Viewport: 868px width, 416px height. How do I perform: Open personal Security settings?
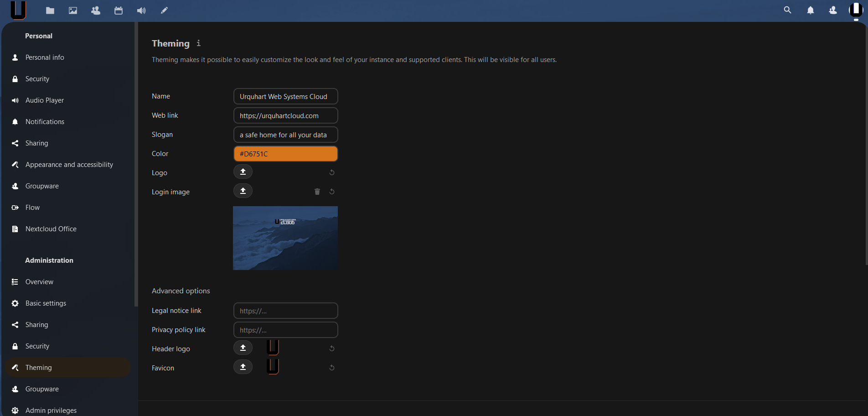point(68,79)
